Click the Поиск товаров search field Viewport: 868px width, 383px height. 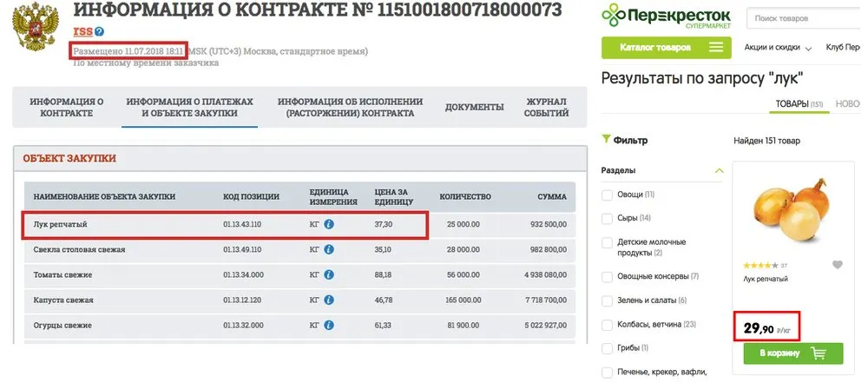[x=805, y=18]
